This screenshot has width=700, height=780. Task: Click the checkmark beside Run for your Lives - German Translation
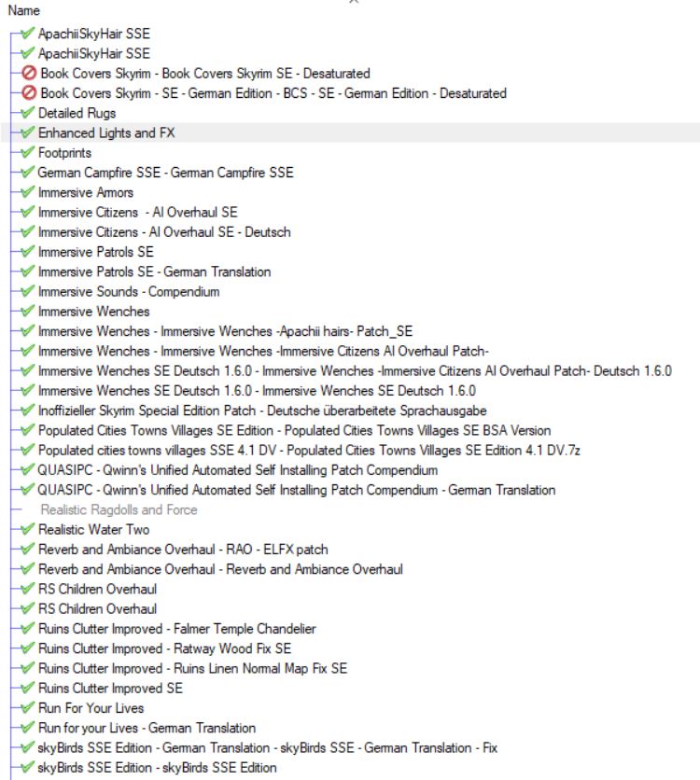(x=28, y=728)
